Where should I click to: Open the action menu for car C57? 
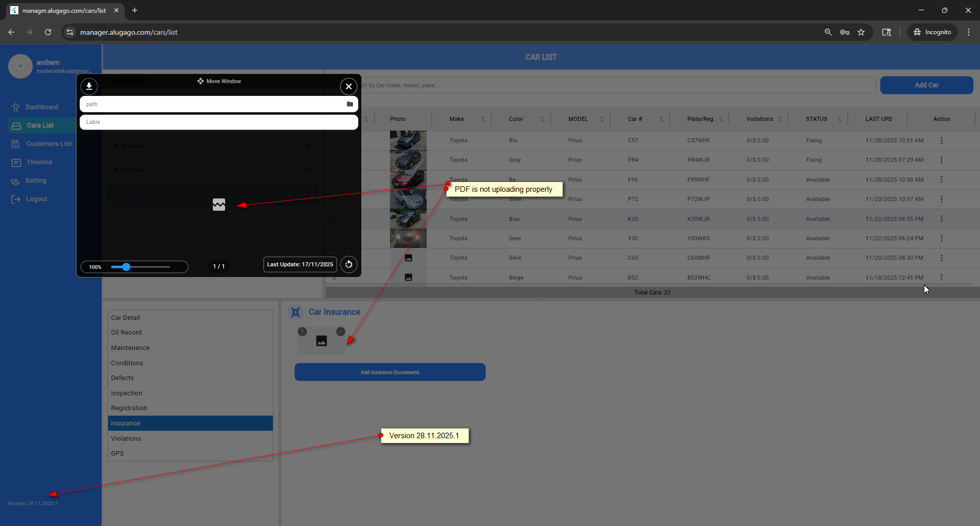tap(941, 140)
